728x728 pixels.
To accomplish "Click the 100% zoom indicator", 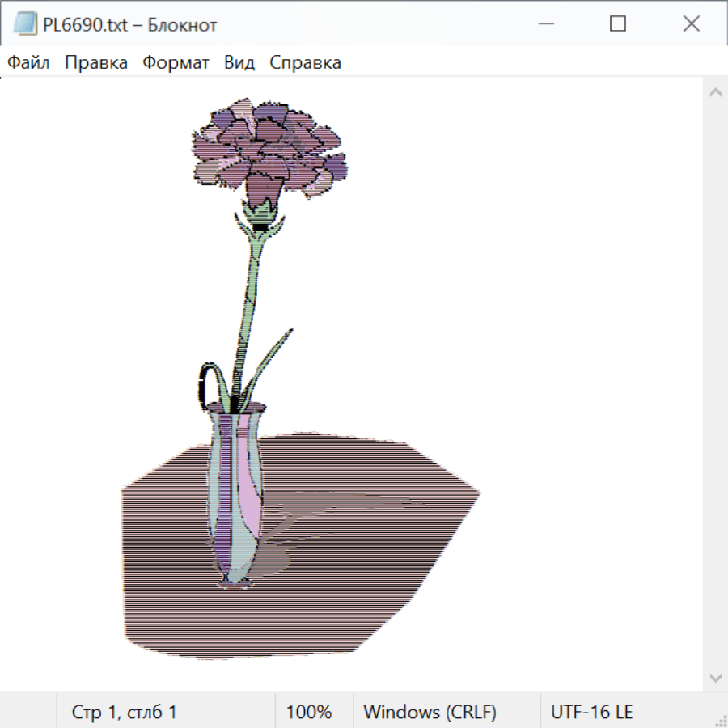I will point(309,712).
